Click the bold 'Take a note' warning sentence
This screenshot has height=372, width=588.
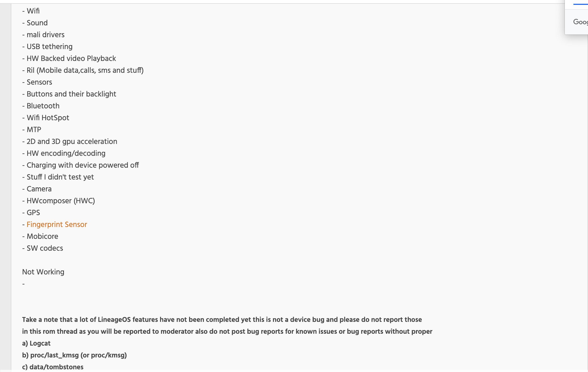coord(227,326)
